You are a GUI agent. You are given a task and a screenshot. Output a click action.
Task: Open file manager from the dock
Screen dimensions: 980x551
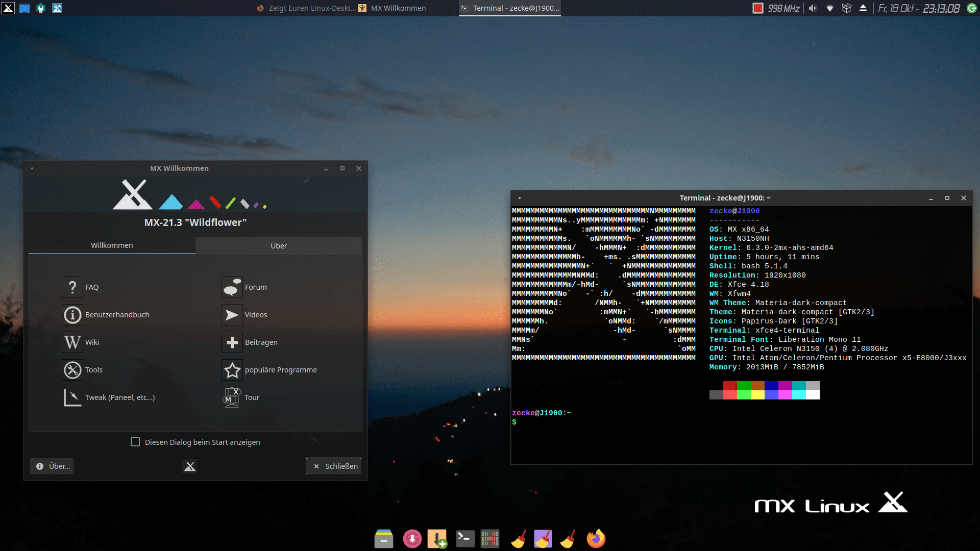tap(384, 539)
